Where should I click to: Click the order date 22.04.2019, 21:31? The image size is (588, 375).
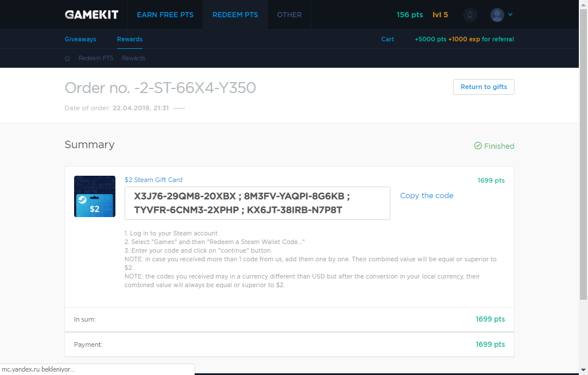click(x=141, y=108)
